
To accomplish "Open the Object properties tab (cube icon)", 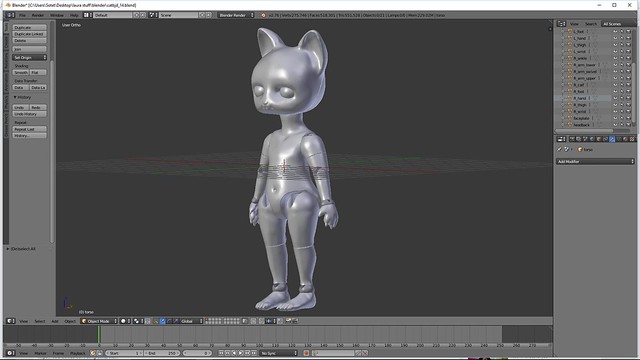I will tap(598, 139).
